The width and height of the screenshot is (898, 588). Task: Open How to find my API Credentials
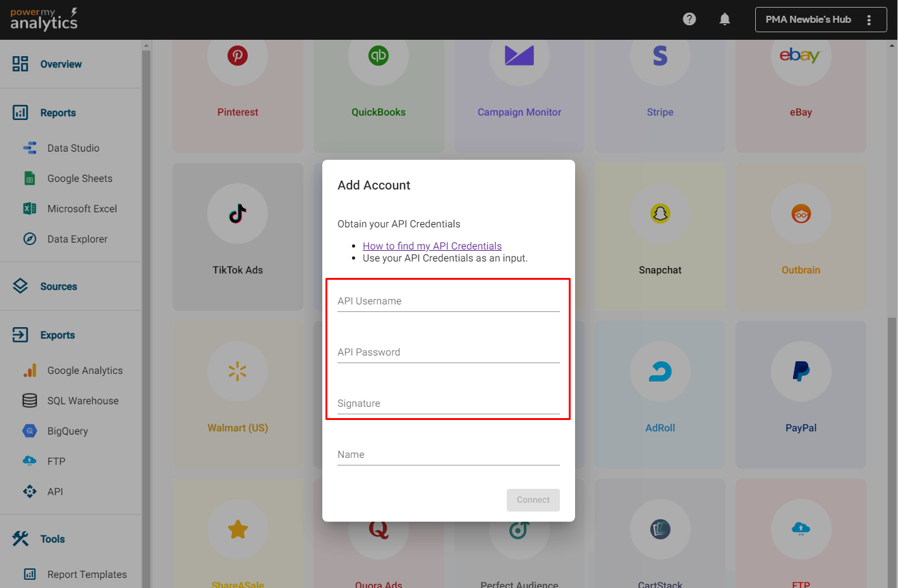tap(432, 246)
